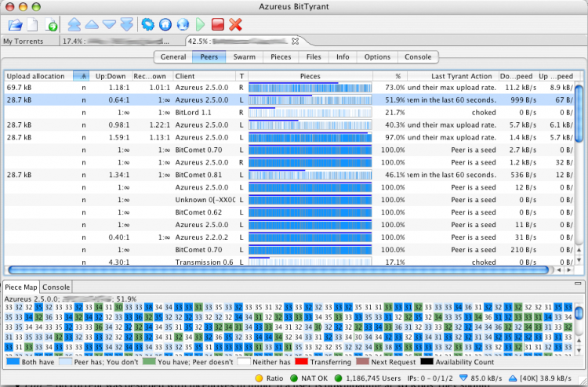The height and width of the screenshot is (387, 588).
Task: Click the 69.7 kB upload allocation cell
Action: coord(19,87)
